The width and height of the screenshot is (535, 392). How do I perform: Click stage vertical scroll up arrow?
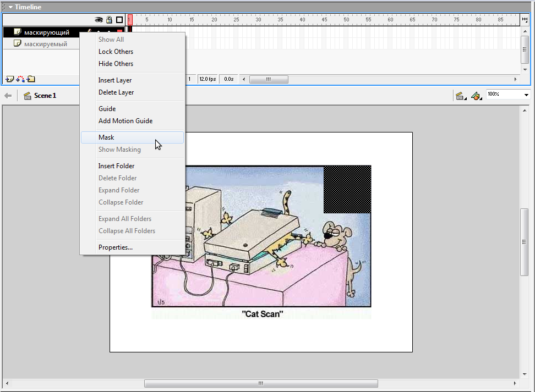click(525, 111)
